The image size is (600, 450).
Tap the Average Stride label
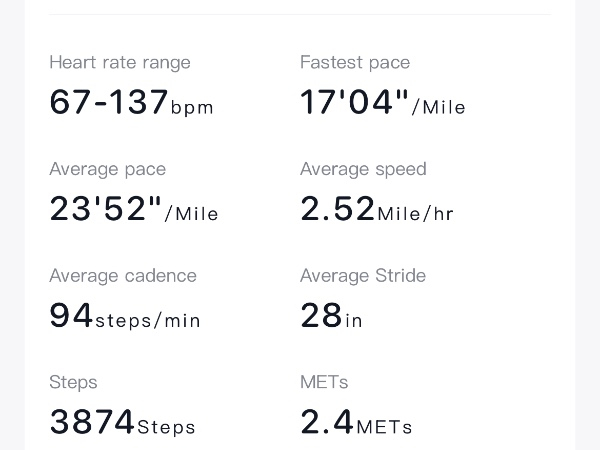pos(363,276)
